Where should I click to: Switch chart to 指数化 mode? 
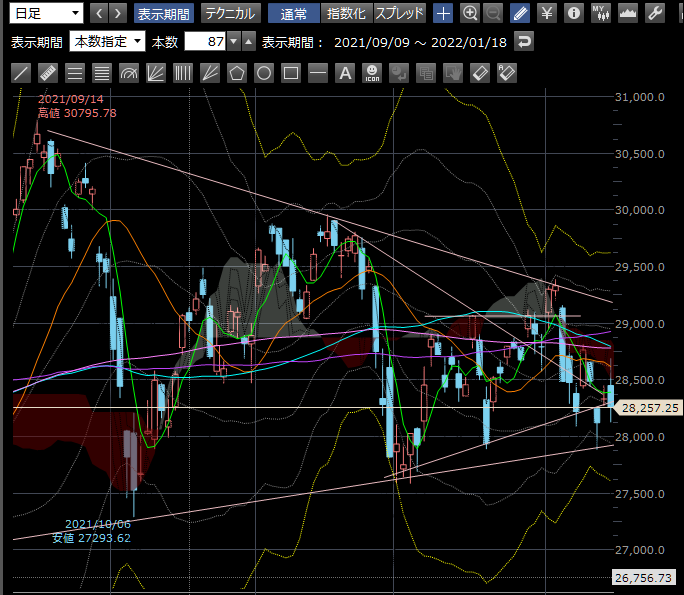pos(347,13)
